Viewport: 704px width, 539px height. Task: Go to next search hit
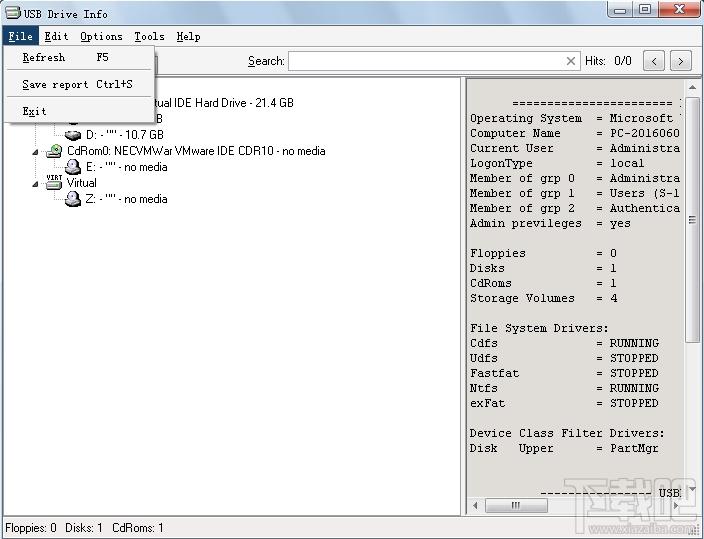[x=681, y=61]
